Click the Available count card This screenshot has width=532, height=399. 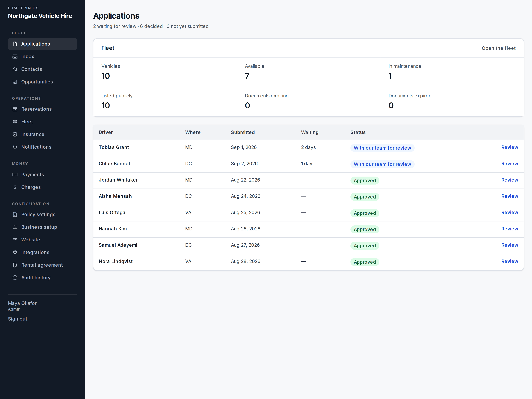(309, 72)
